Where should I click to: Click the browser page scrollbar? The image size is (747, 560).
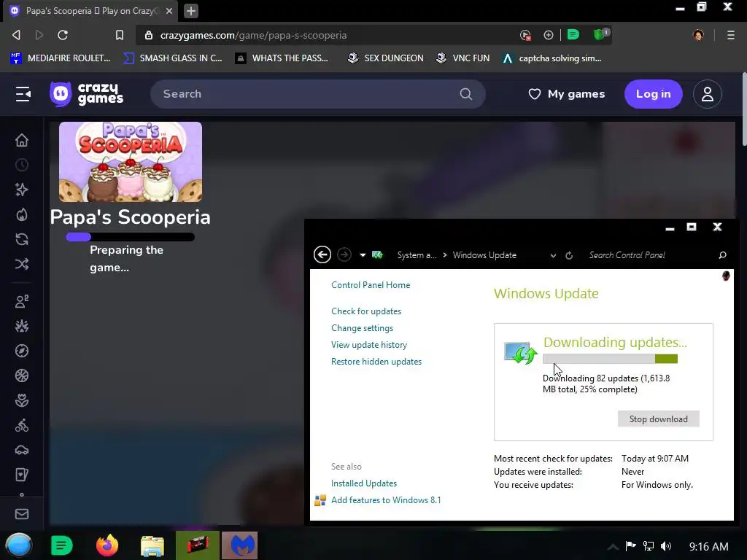(744, 109)
